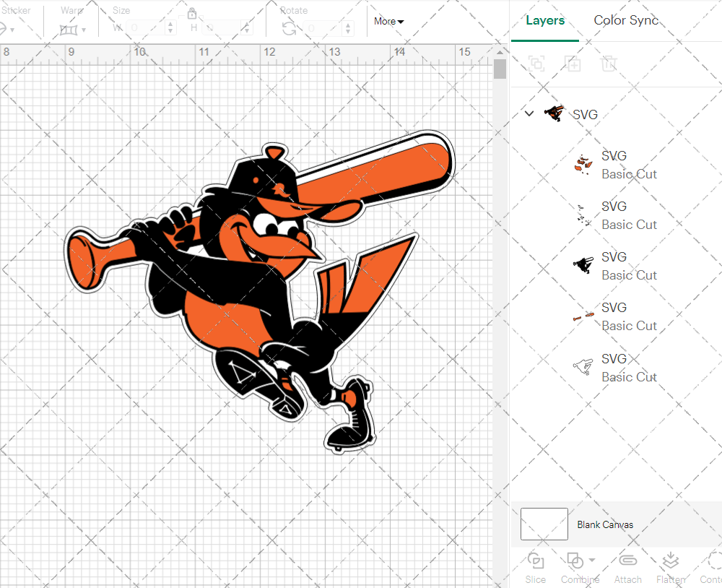This screenshot has height=588, width=722.
Task: Click the Delete layer trash icon
Action: [x=608, y=63]
